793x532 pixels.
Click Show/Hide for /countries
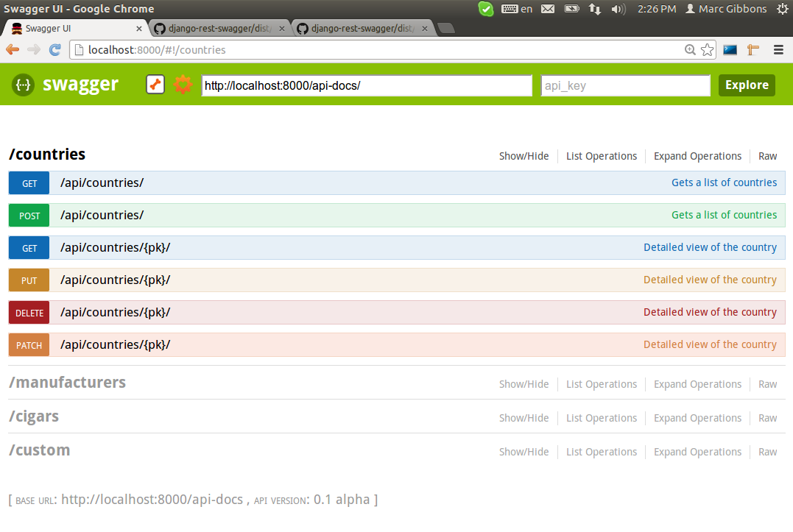pyautogui.click(x=524, y=156)
